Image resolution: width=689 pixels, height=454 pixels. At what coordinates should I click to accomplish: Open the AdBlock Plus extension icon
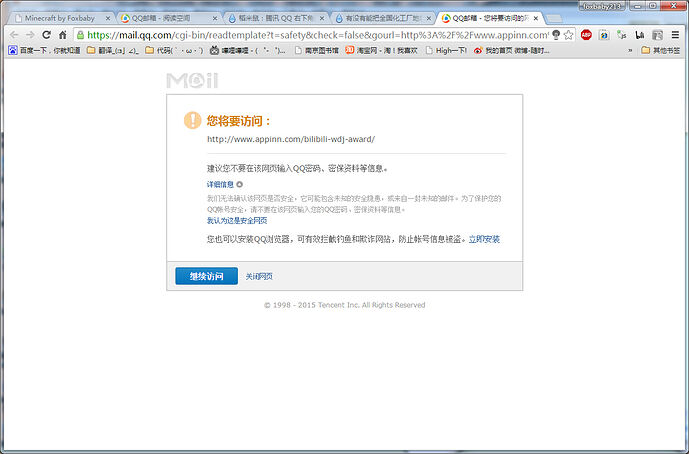(x=586, y=34)
